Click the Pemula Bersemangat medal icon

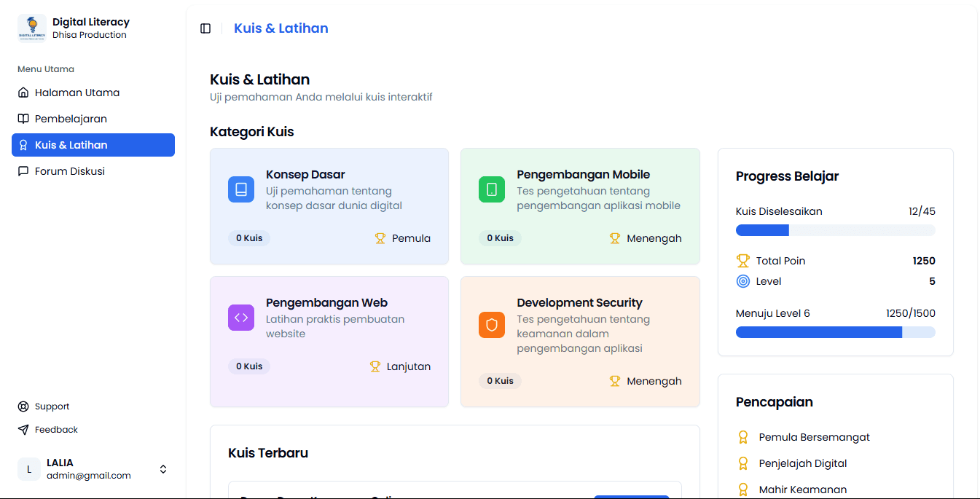point(743,437)
